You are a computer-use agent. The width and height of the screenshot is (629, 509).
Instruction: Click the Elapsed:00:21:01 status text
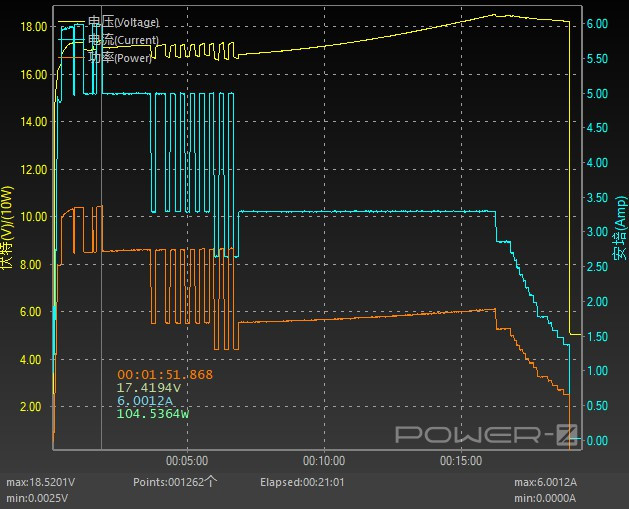click(x=302, y=482)
